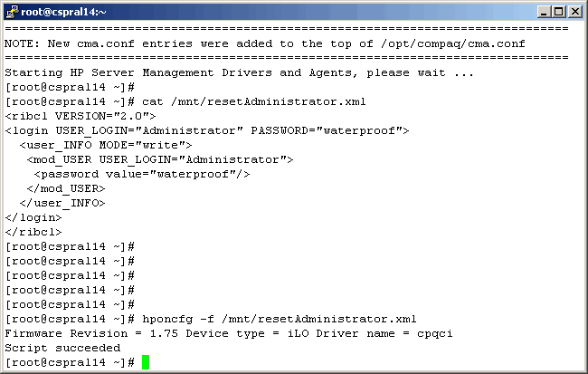Open the PuTTY system menu icon
The image size is (588, 374).
coord(12,11)
